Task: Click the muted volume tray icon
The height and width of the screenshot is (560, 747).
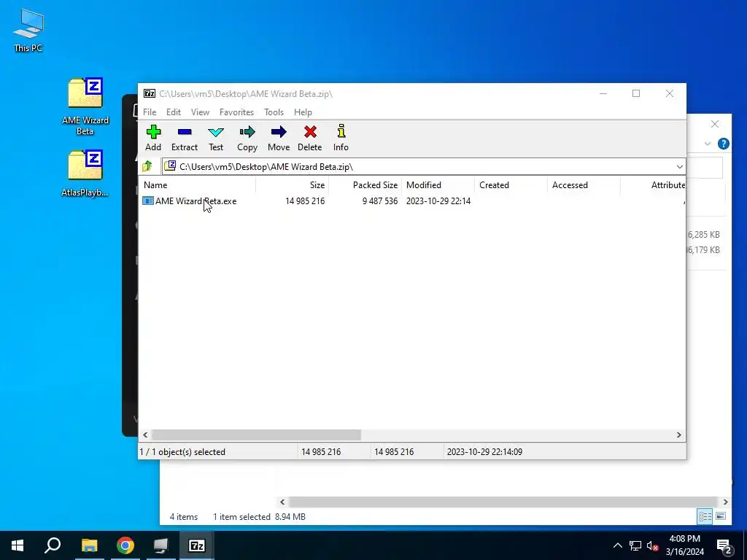Action: point(652,545)
